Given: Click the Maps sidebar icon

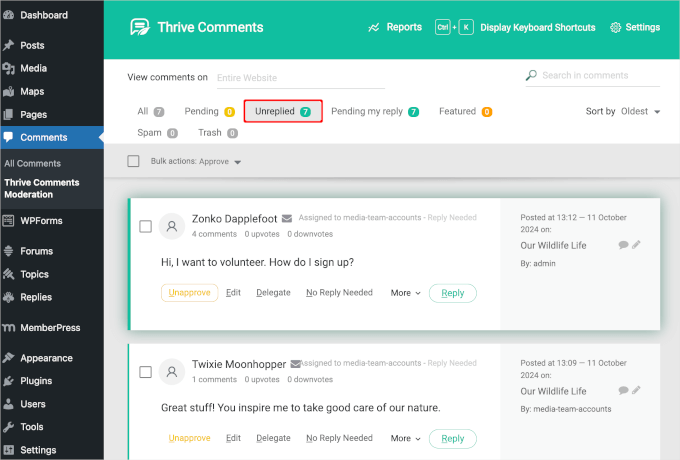Looking at the screenshot, I should [8, 91].
